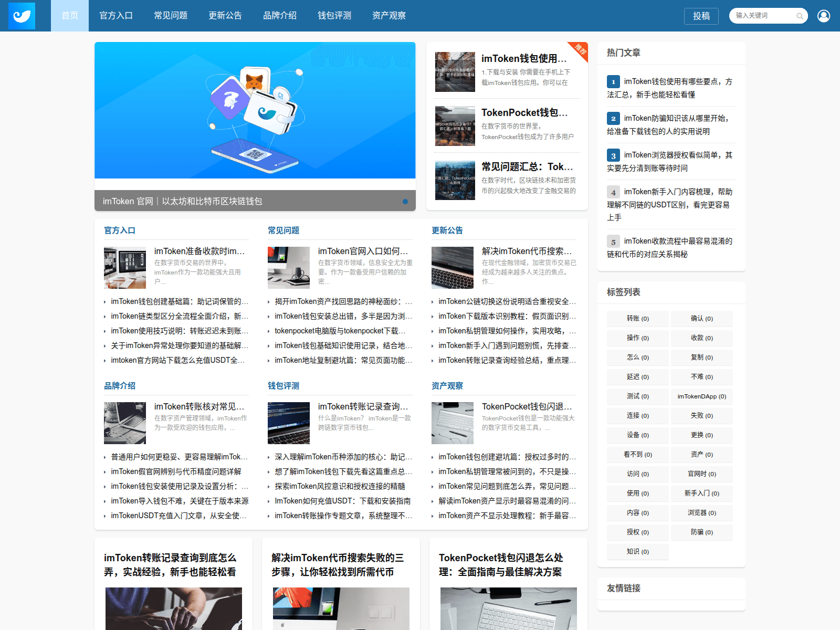This screenshot has height=630, width=840.
Task: Open TokenPocket钱包 featured article thumbnail
Action: point(455,126)
